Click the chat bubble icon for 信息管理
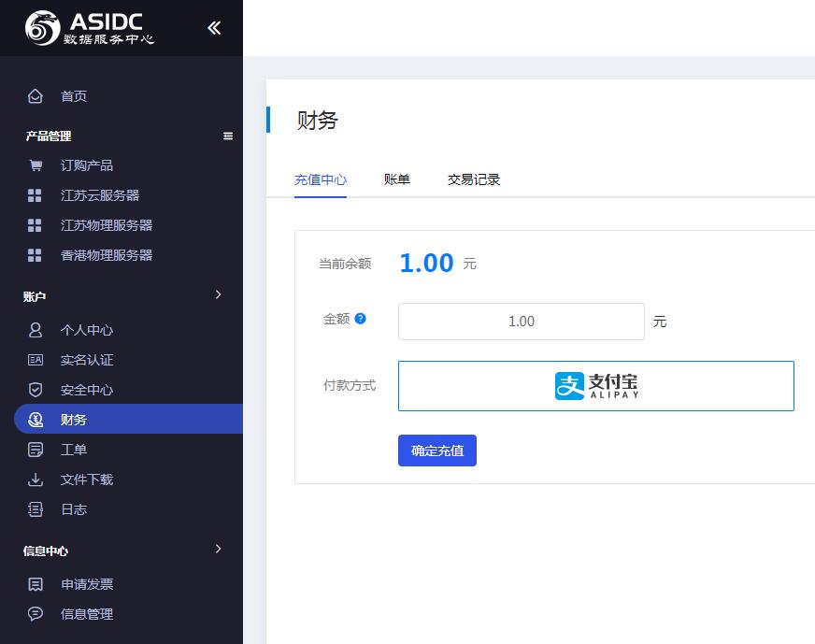 click(36, 614)
